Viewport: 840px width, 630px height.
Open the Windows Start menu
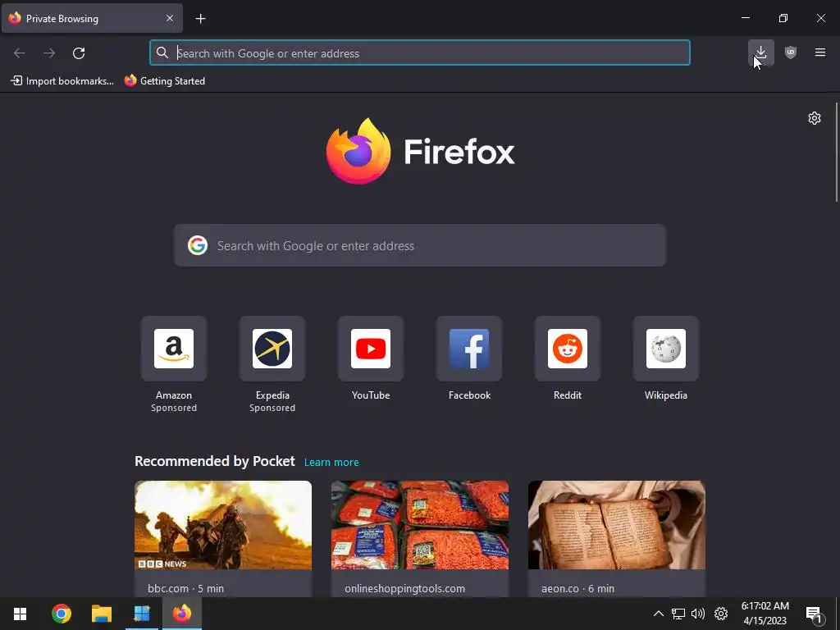click(x=20, y=614)
